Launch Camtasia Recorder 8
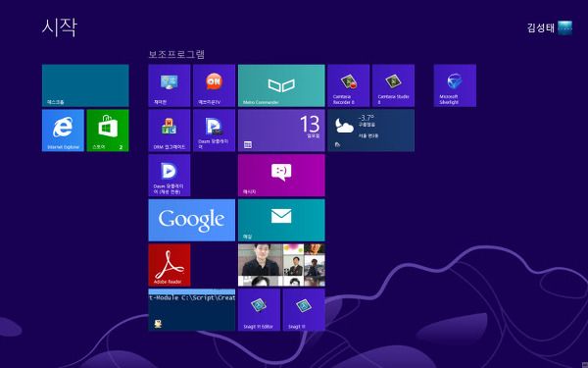588x368 pixels. pos(348,85)
